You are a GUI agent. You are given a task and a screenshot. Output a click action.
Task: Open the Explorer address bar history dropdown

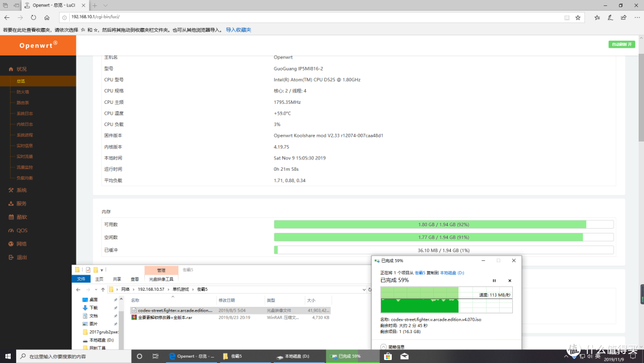[x=364, y=290]
